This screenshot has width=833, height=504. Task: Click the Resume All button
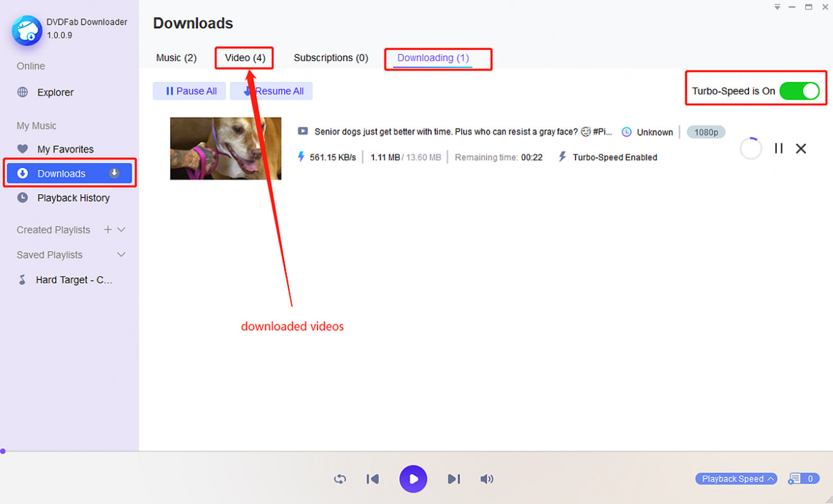pos(272,91)
